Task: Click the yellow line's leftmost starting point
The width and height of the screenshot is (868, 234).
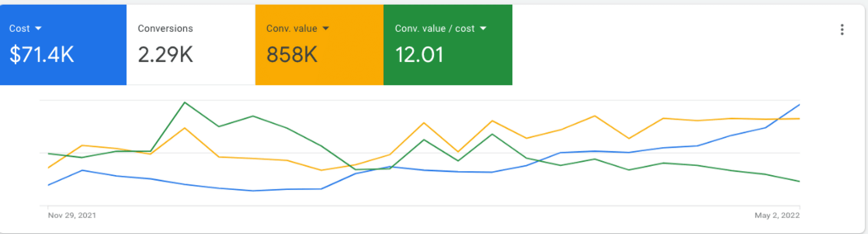Action: pyautogui.click(x=49, y=167)
